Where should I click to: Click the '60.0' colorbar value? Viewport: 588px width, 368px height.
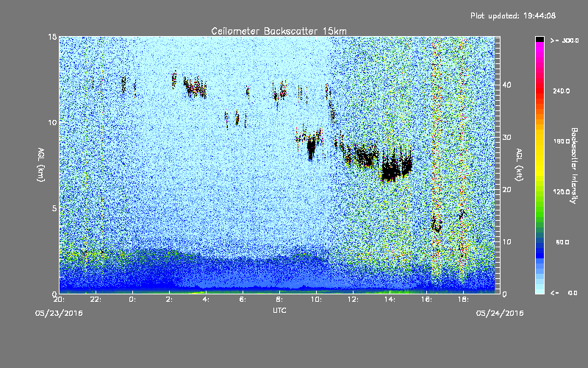(x=562, y=242)
